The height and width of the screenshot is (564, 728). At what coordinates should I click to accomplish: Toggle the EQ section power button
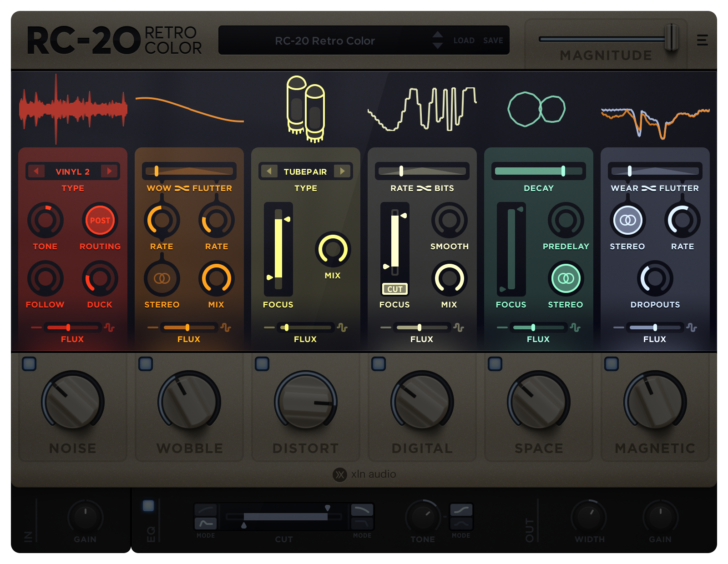pos(148,506)
